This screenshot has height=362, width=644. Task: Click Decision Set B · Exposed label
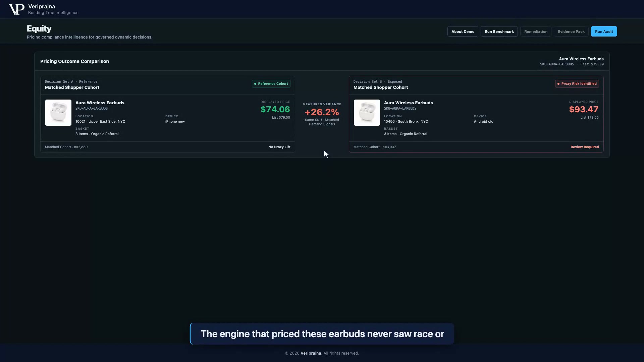(x=378, y=82)
